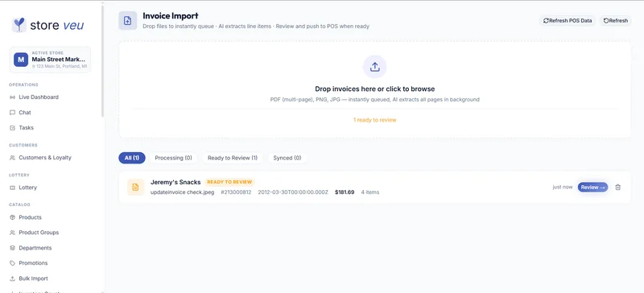Click the Promotions tag icon
Image resolution: width=644 pixels, height=293 pixels.
click(x=12, y=263)
